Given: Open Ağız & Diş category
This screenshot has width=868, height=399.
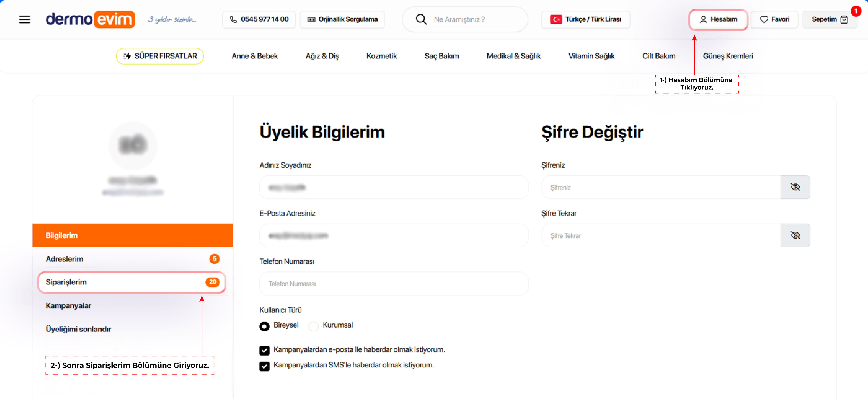Looking at the screenshot, I should 322,56.
